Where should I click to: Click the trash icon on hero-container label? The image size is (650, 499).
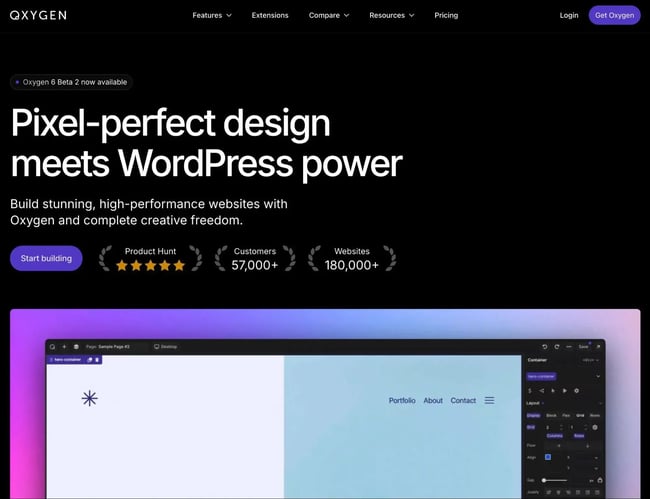tap(97, 360)
